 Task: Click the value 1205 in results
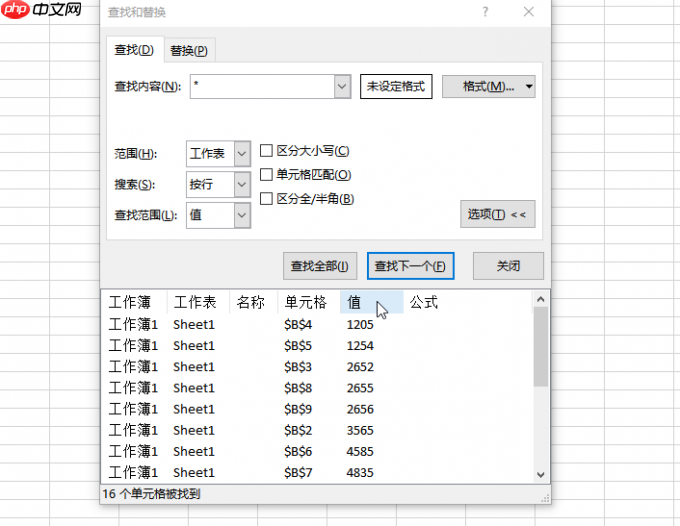click(x=360, y=325)
